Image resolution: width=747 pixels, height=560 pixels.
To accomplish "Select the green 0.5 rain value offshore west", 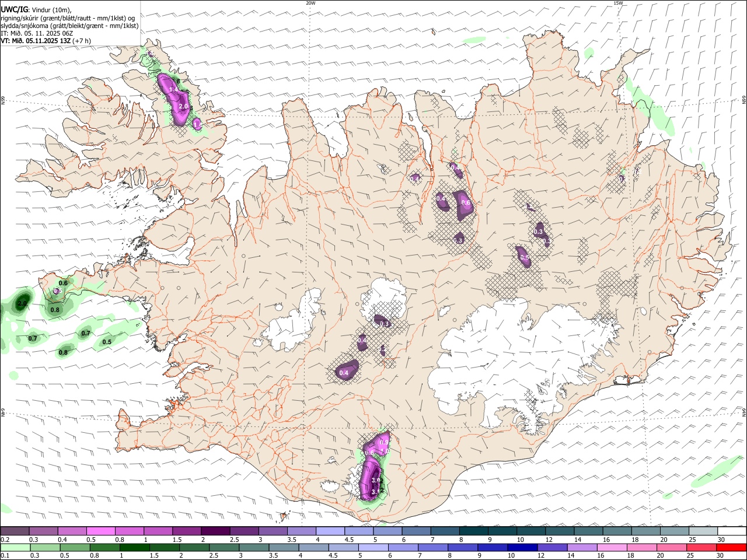I will (x=107, y=342).
